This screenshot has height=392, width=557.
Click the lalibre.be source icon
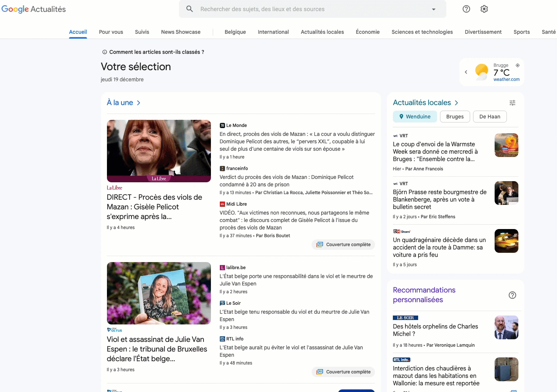222,268
